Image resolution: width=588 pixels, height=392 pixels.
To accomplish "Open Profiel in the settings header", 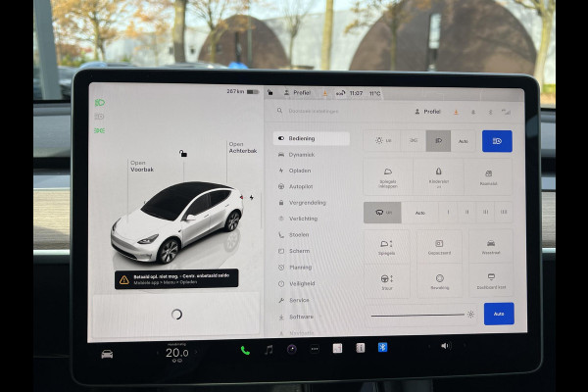I will (428, 112).
